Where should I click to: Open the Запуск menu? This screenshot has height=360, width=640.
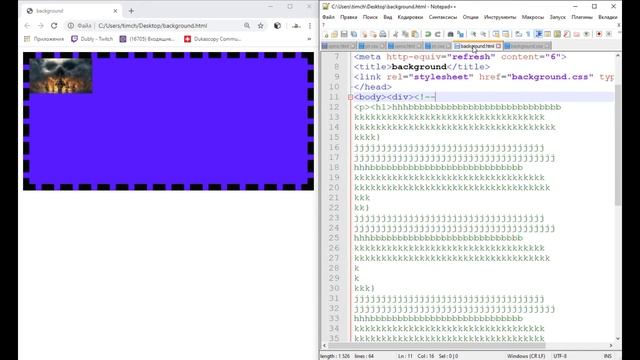coord(558,17)
